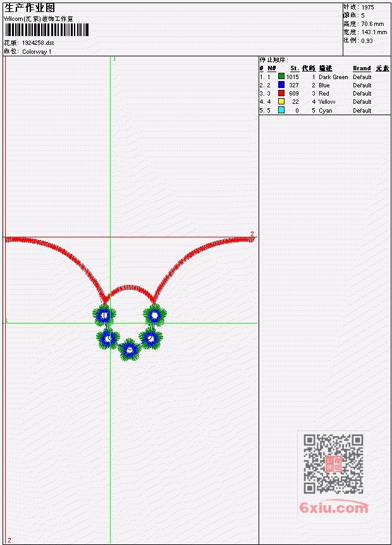Screen dimensions: 392x545
Task: Select the 'Dark Green' description text
Action: click(333, 77)
